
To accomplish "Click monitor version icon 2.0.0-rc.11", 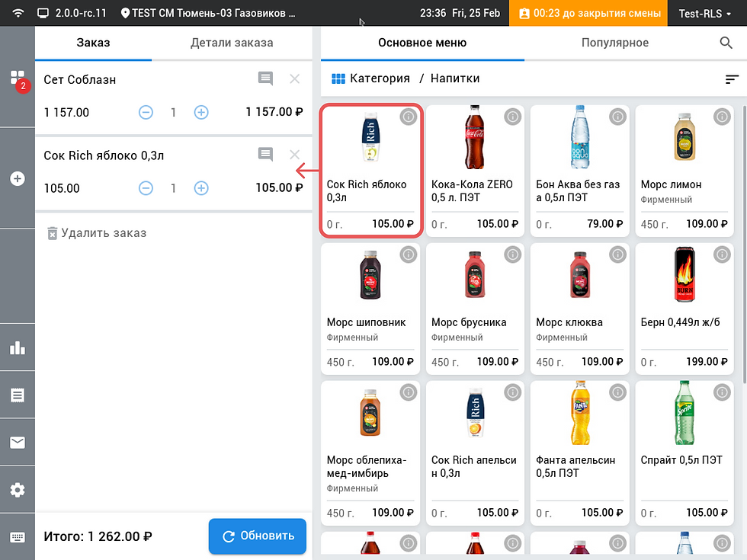I will (43, 14).
